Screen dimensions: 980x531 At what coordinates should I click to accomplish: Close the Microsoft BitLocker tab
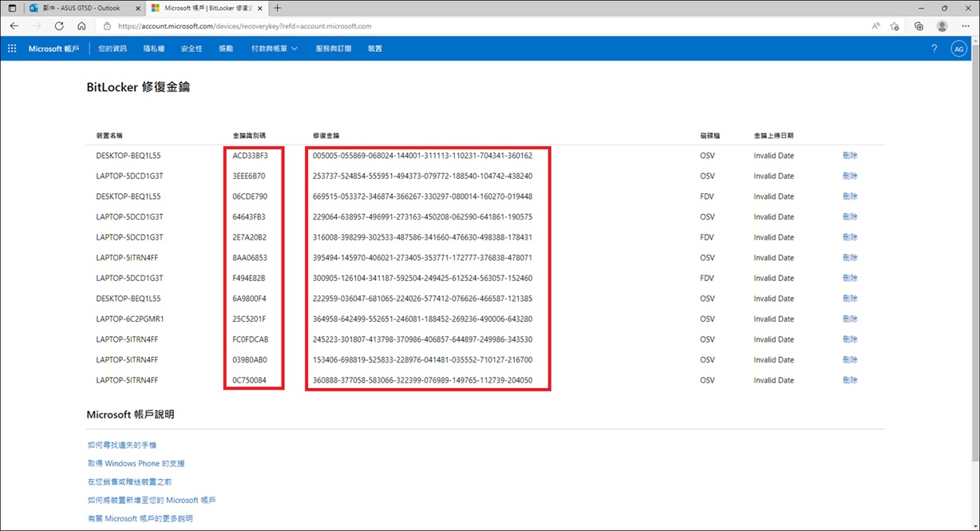point(262,8)
